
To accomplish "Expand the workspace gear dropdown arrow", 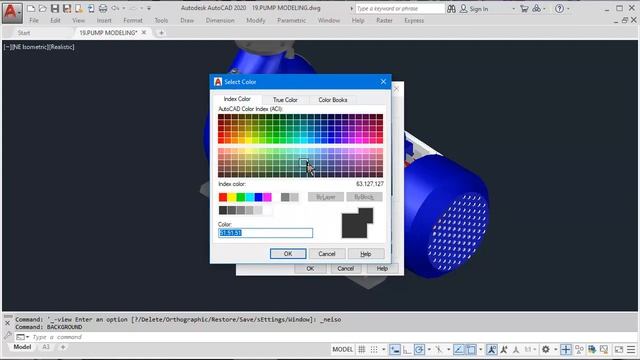I will (556, 349).
